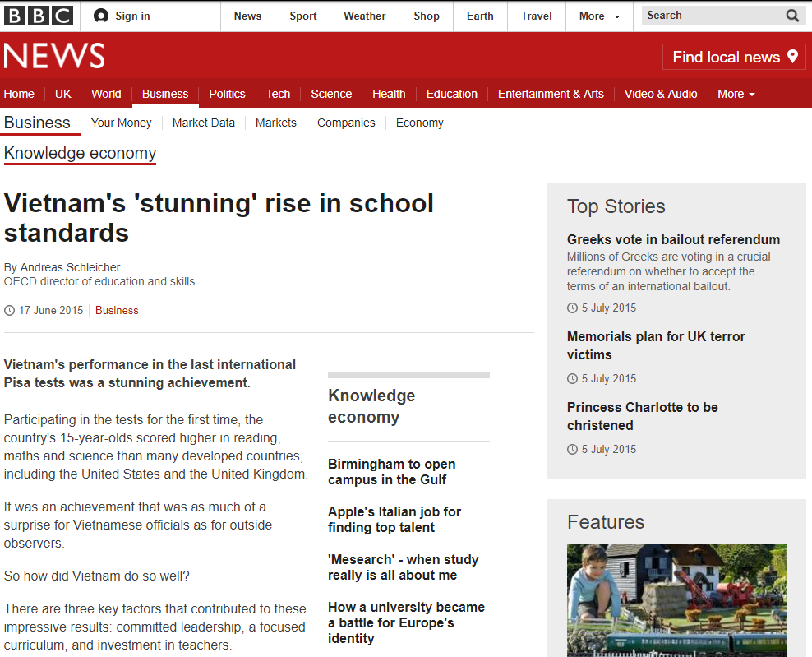Screen dimensions: 812x657
Task: Click the 5 July 2015 date under Greeks story
Action: tap(609, 308)
